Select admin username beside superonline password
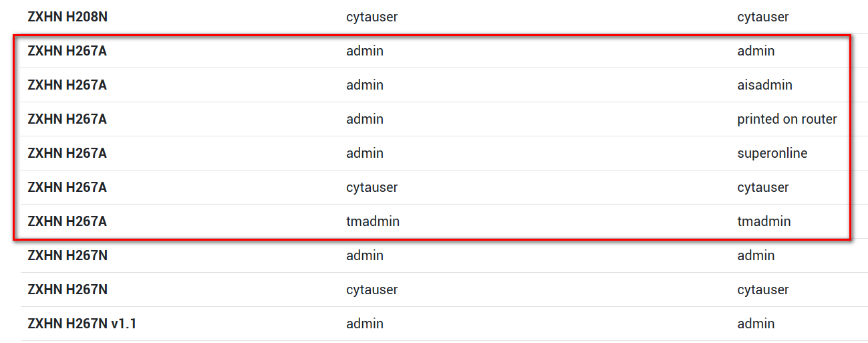Screen dimensions: 868x343 coord(365,153)
